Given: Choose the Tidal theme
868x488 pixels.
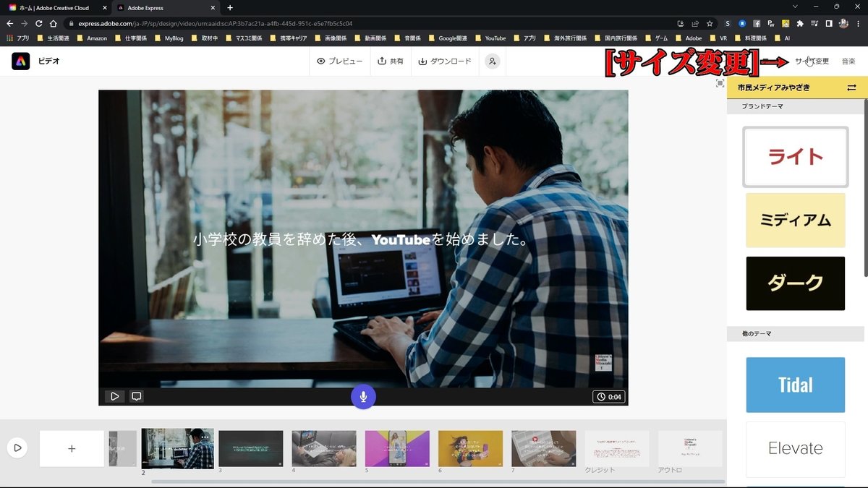Looking at the screenshot, I should (x=795, y=385).
